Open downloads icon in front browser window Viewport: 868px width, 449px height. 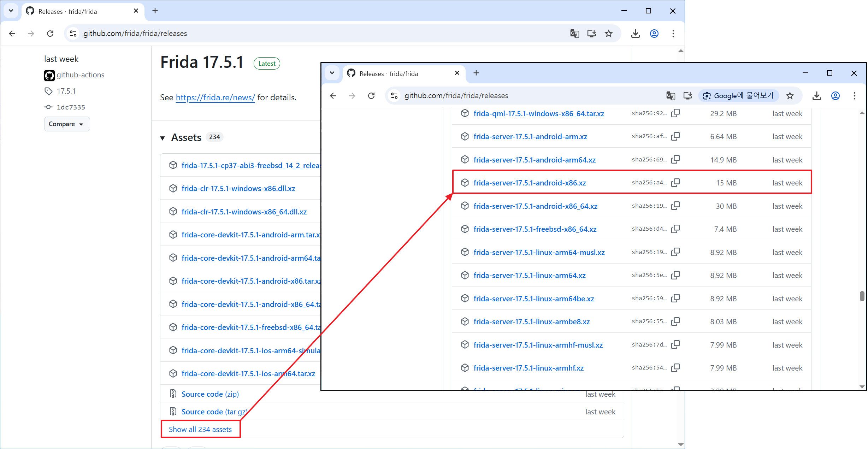tap(816, 96)
